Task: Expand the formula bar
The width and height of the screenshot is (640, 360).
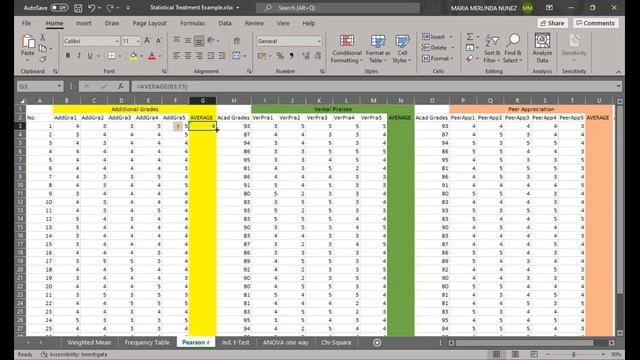Action: 618,86
